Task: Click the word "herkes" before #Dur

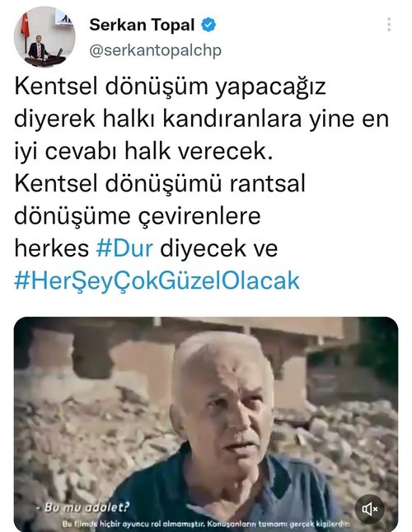Action: pos(51,248)
